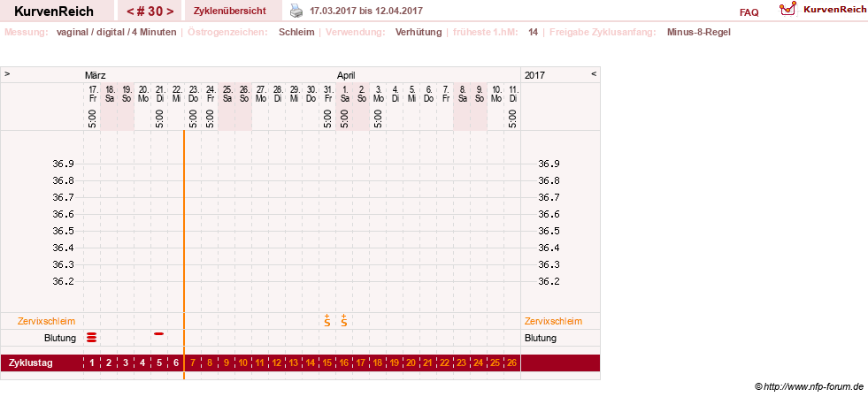Click the month label April
Image resolution: width=868 pixels, height=397 pixels.
click(x=346, y=75)
